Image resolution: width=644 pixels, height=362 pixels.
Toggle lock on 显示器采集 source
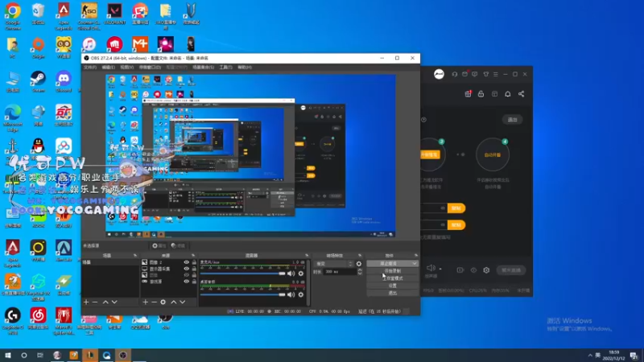point(194,269)
